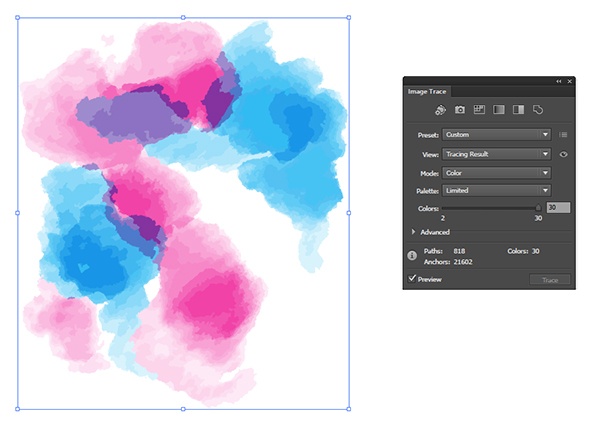Screen dimensions: 600x434
Task: Click the left-middle selection handle of artwork
Action: 18,213
